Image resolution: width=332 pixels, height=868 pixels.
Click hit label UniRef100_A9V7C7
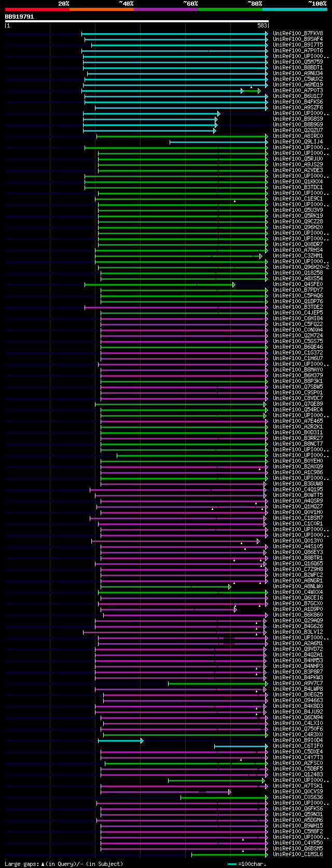(x=298, y=683)
